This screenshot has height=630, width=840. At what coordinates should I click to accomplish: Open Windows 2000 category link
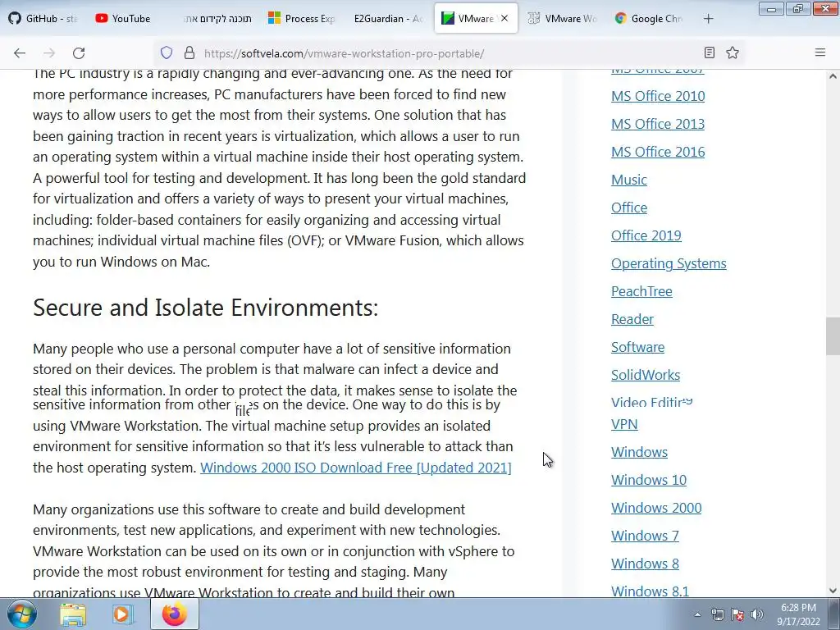[x=656, y=508]
